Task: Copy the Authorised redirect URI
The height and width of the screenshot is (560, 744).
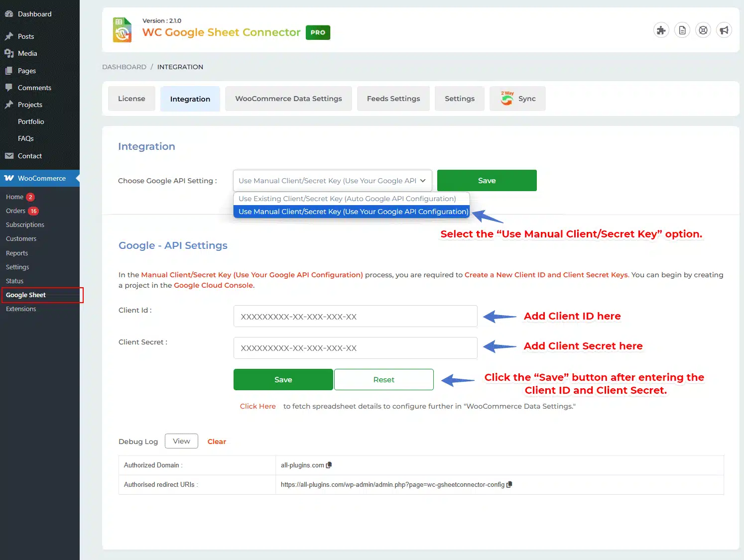Action: [509, 484]
